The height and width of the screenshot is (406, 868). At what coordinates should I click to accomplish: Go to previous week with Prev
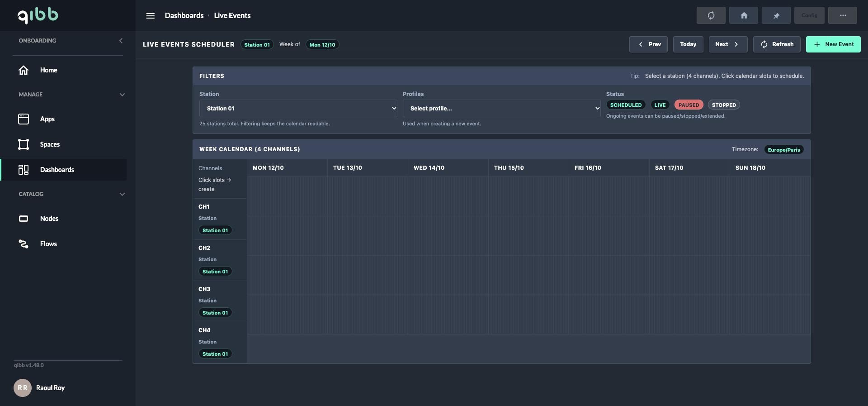[648, 44]
